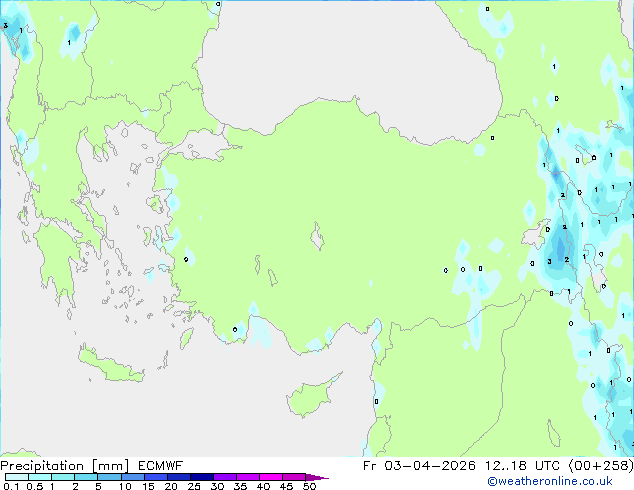Viewport: 634px width, 490px height.
Task: Select the 5–10 mm legend color box
Action: coord(109,477)
